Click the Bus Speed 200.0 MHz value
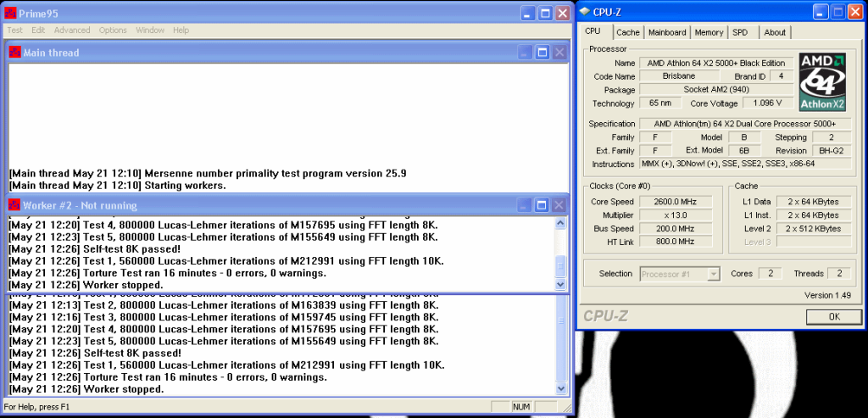 [x=676, y=229]
